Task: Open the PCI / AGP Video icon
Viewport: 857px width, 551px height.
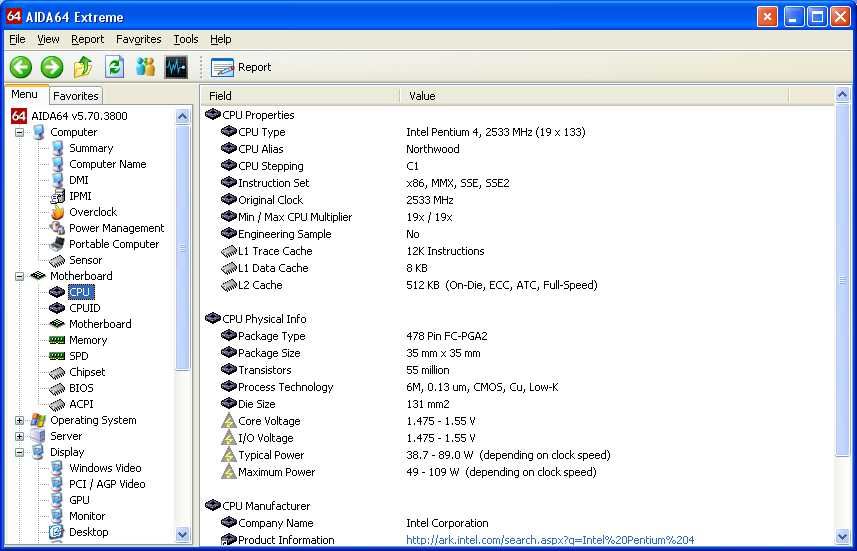Action: point(57,484)
